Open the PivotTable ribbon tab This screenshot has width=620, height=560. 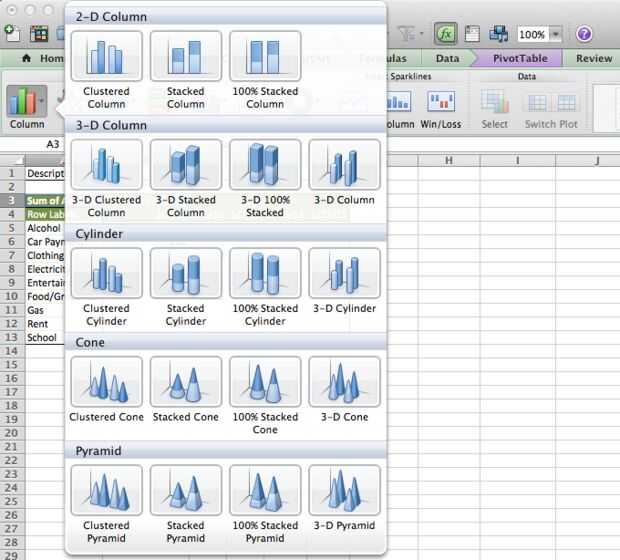coord(520,59)
